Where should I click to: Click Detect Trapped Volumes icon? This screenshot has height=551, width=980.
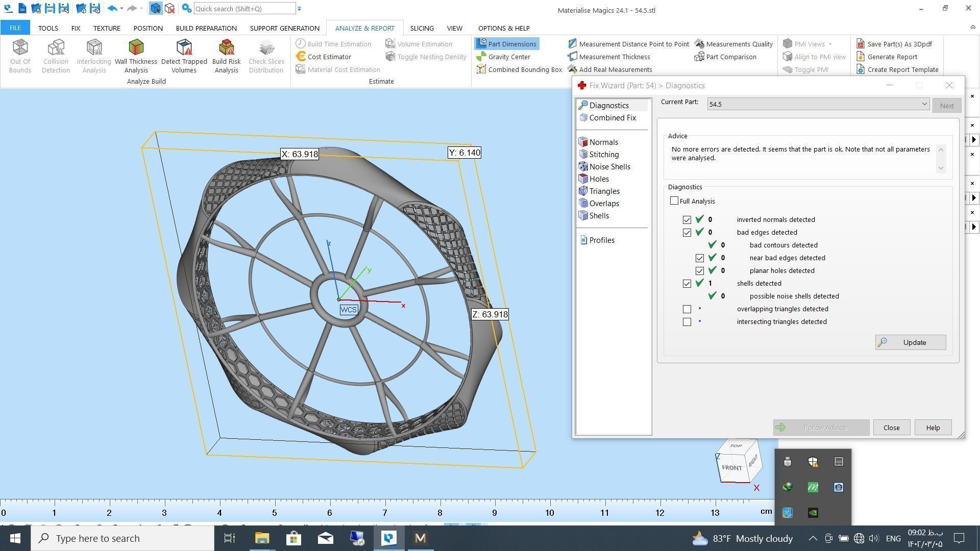(x=184, y=55)
